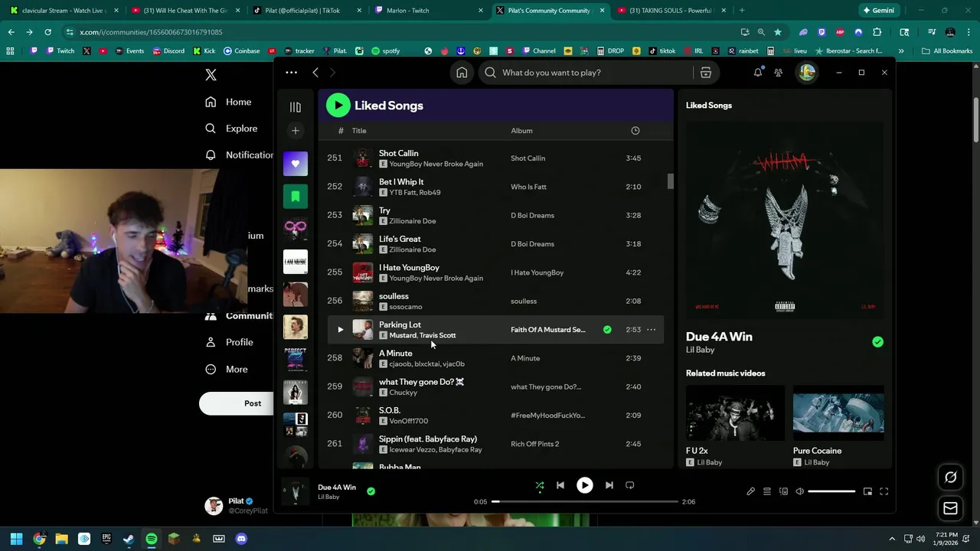Toggle the liked checkmark in the bottom player bar
Image resolution: width=980 pixels, height=551 pixels.
371,491
